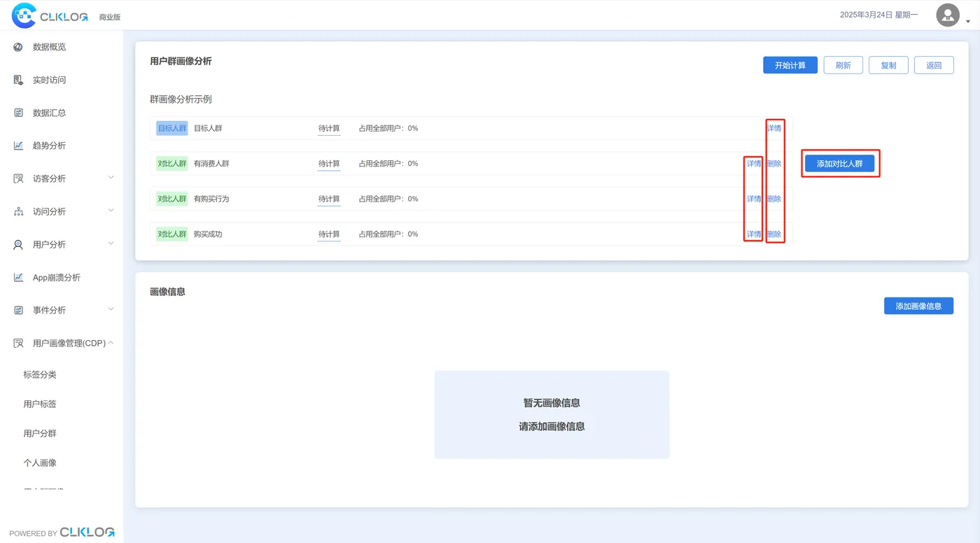
Task: Click 添加画像信息 button
Action: (x=918, y=306)
